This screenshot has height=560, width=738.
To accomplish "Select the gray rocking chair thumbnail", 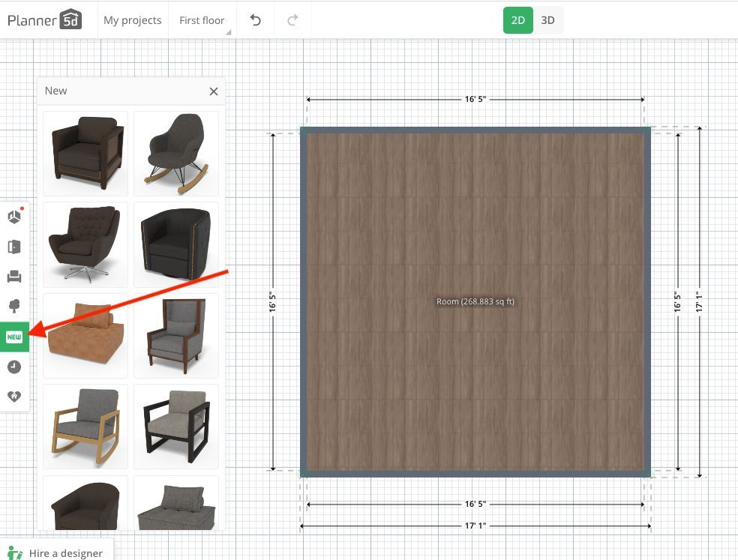I will point(176,154).
